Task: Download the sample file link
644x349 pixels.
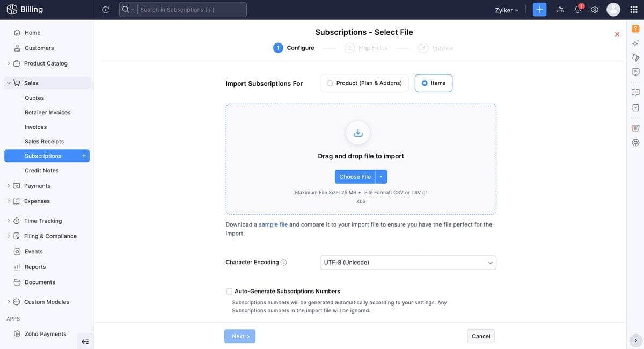Action: (273, 224)
